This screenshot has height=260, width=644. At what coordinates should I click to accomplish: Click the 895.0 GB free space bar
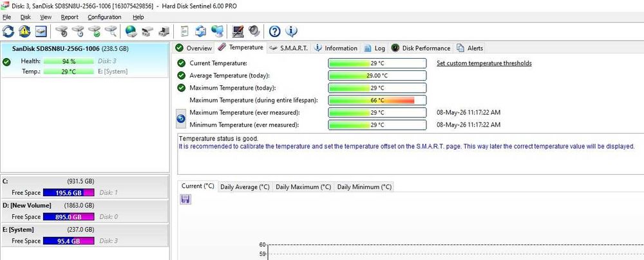(x=69, y=217)
